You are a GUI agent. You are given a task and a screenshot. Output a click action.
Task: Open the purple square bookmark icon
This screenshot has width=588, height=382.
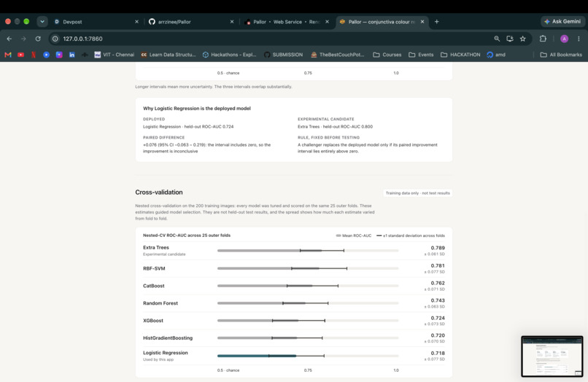(x=59, y=55)
